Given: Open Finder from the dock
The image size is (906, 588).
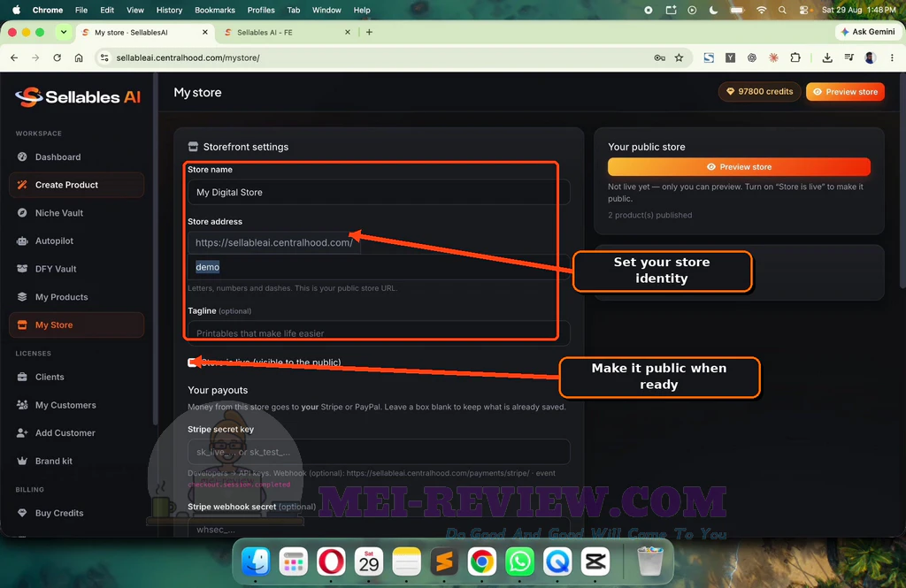Looking at the screenshot, I should pos(256,561).
